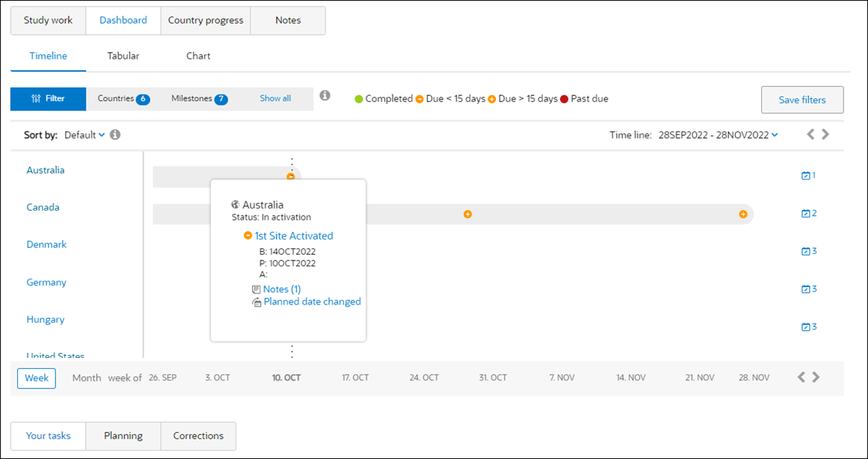This screenshot has width=868, height=459.
Task: Click next arrow at bottom week scale
Action: (816, 377)
